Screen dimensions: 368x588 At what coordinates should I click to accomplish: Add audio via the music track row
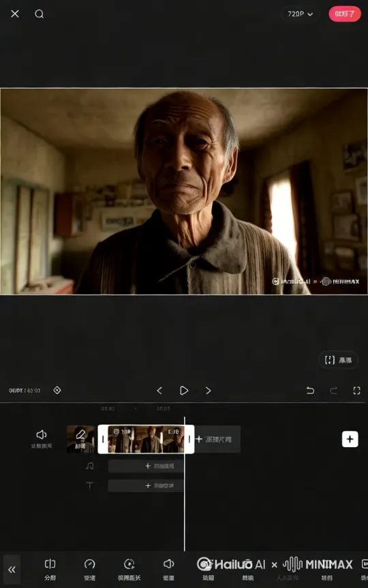coord(146,466)
